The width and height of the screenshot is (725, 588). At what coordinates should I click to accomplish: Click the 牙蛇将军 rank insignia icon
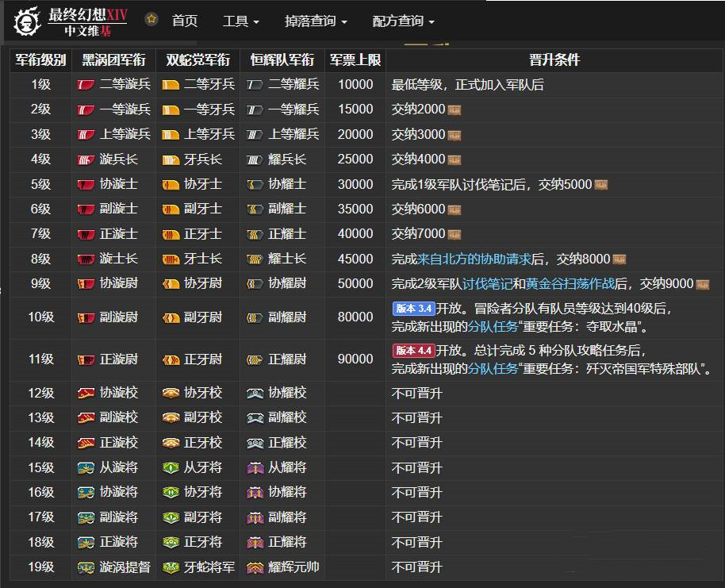[x=171, y=567]
